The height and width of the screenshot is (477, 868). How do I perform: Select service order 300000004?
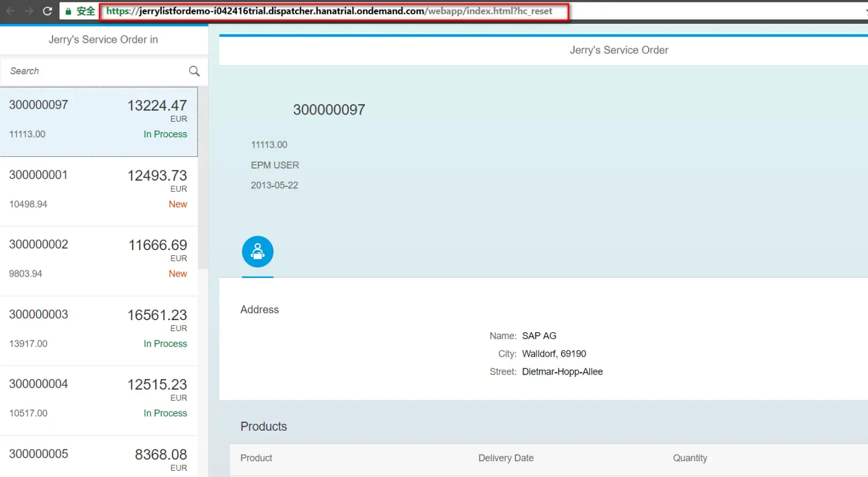point(98,401)
